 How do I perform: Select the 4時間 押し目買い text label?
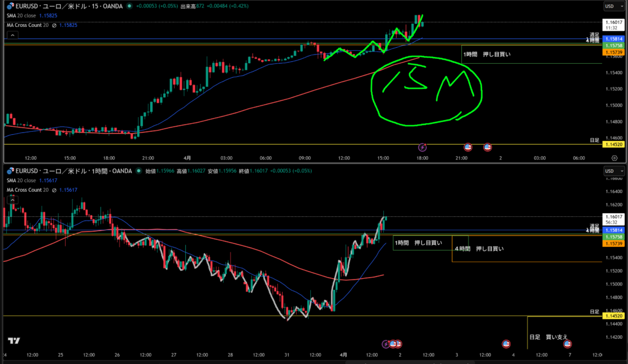coord(479,249)
